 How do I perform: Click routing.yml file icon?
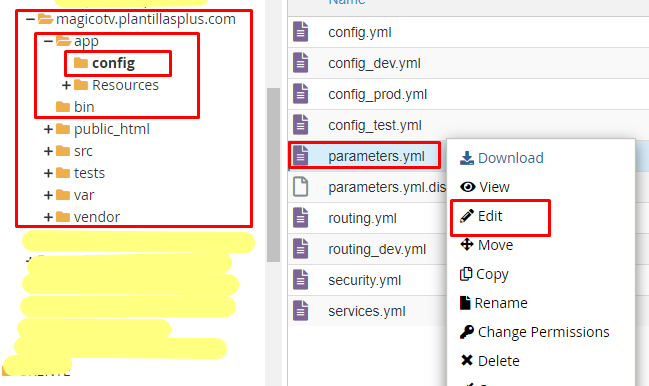(300, 218)
